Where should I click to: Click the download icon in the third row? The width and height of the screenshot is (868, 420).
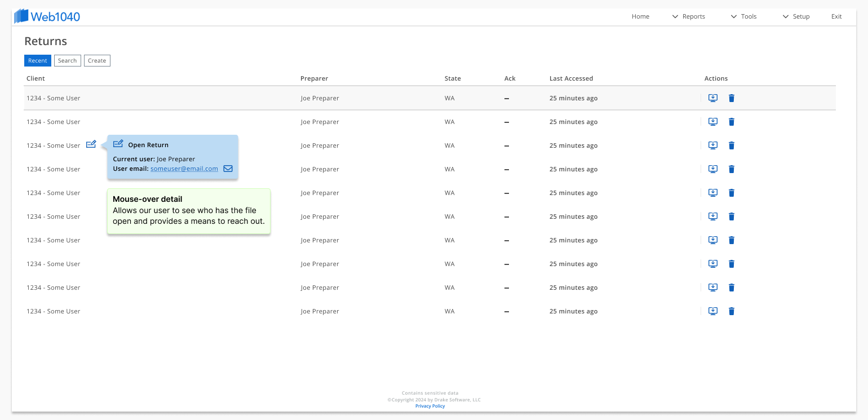[712, 145]
